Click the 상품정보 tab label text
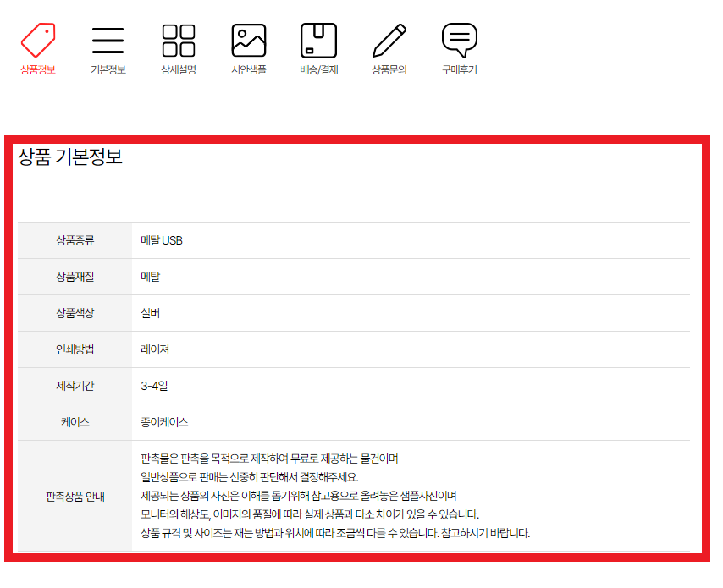Image resolution: width=723 pixels, height=588 pixels. (38, 70)
